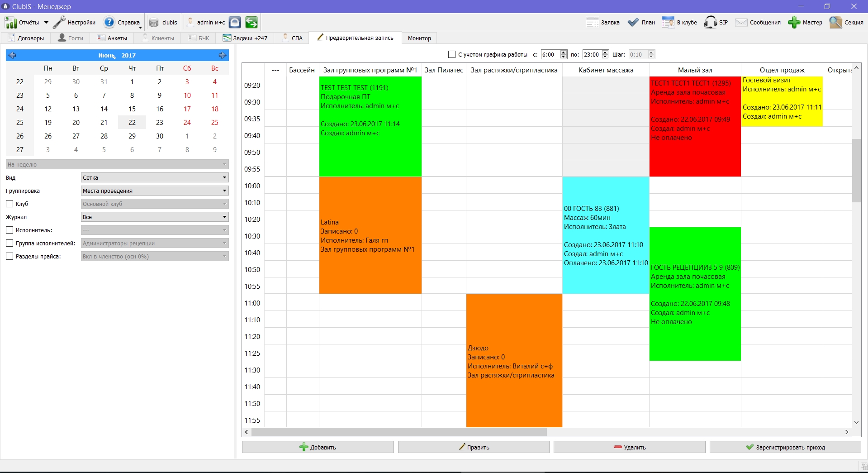Open Сообщения envelope icon
The width and height of the screenshot is (868, 473).
741,22
